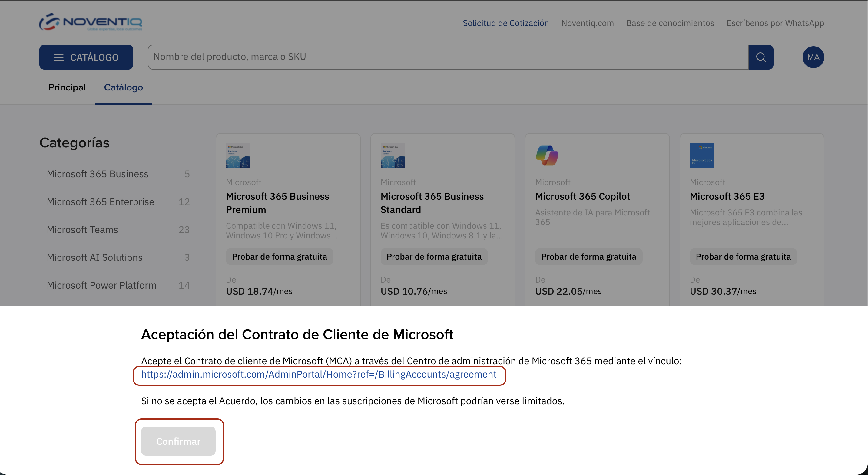Image resolution: width=868 pixels, height=475 pixels.
Task: Click the Confirmar button
Action: (178, 441)
